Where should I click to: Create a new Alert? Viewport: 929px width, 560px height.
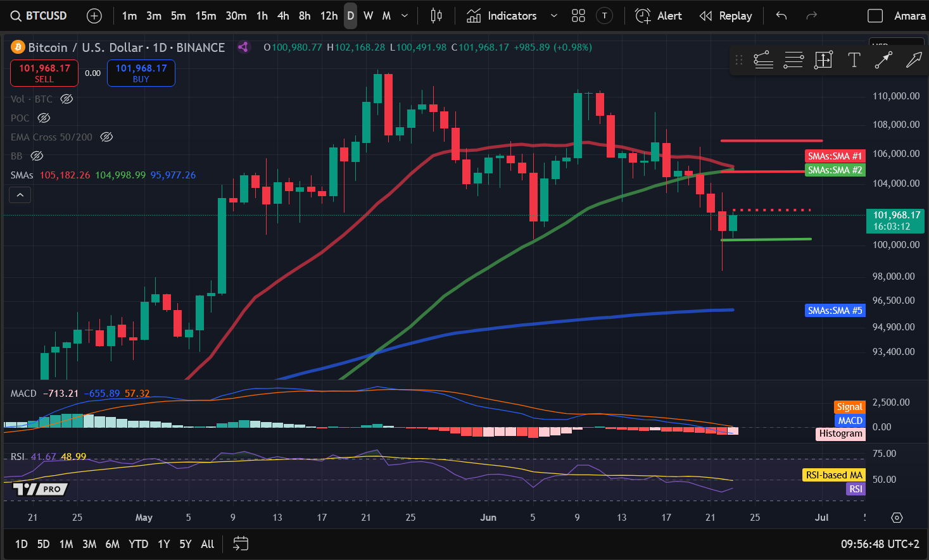tap(659, 16)
